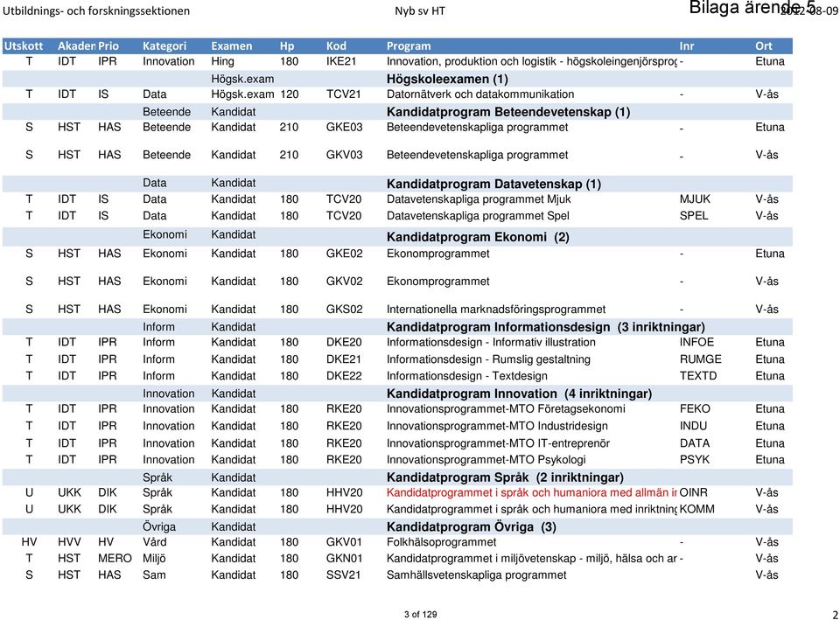Click the Kod column header
840x620 pixels.
point(336,46)
